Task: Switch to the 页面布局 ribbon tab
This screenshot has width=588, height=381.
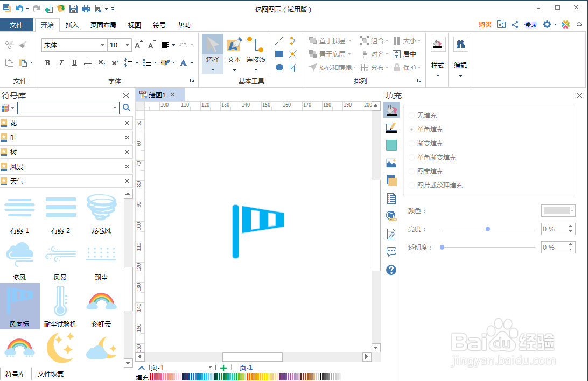Action: [103, 25]
